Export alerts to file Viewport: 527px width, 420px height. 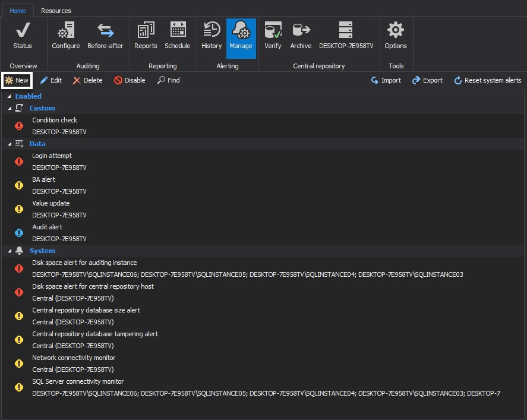point(428,80)
